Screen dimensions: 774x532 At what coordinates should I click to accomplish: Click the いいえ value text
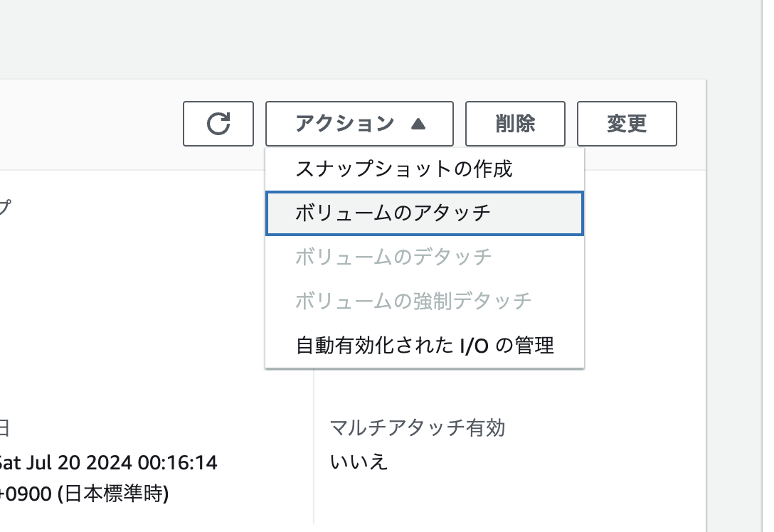[x=359, y=462]
